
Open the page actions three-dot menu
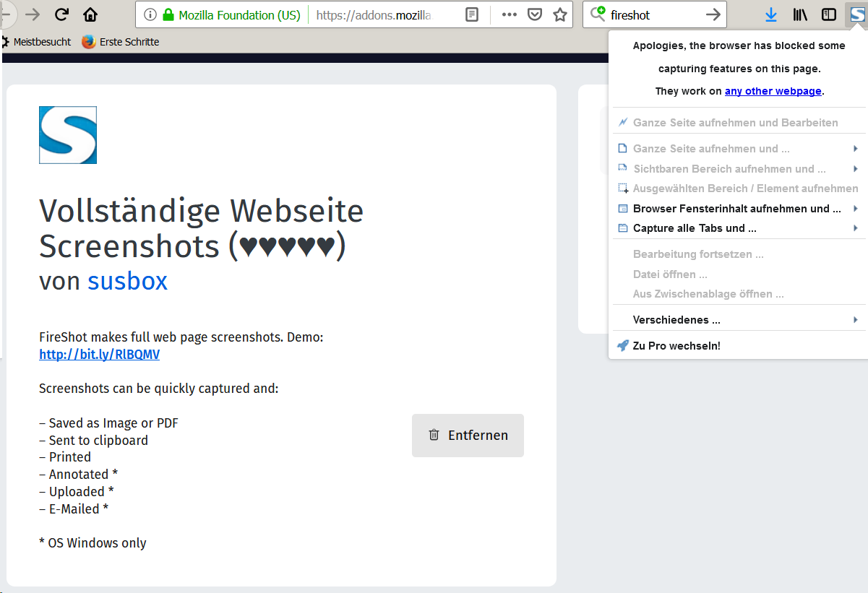[509, 14]
